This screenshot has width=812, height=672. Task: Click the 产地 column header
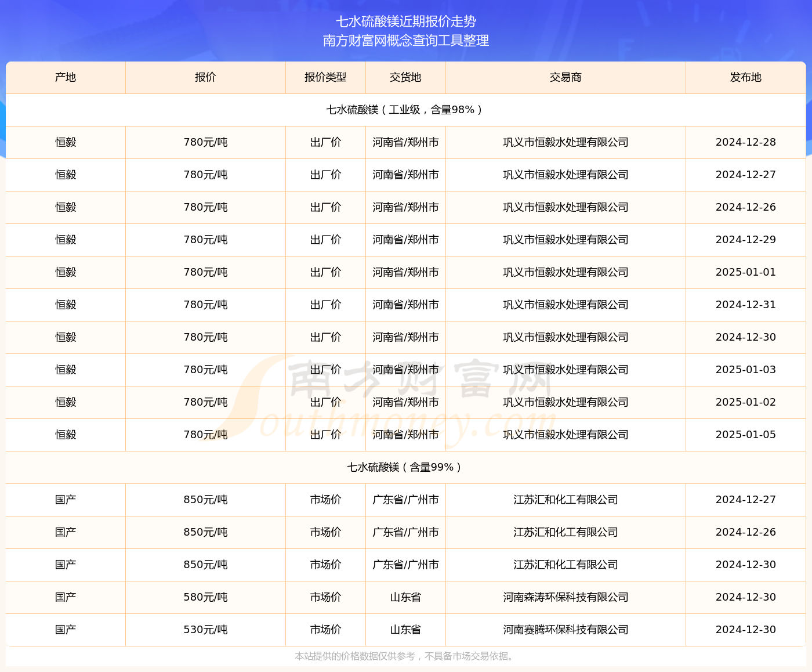coord(66,77)
